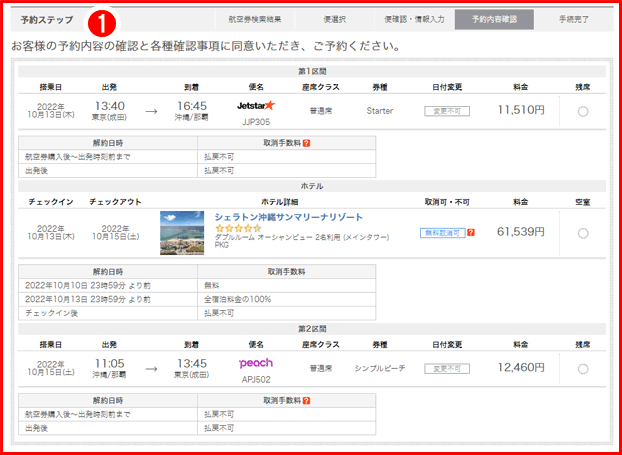Click the Starter ticket type
This screenshot has width=622, height=455.
(380, 111)
